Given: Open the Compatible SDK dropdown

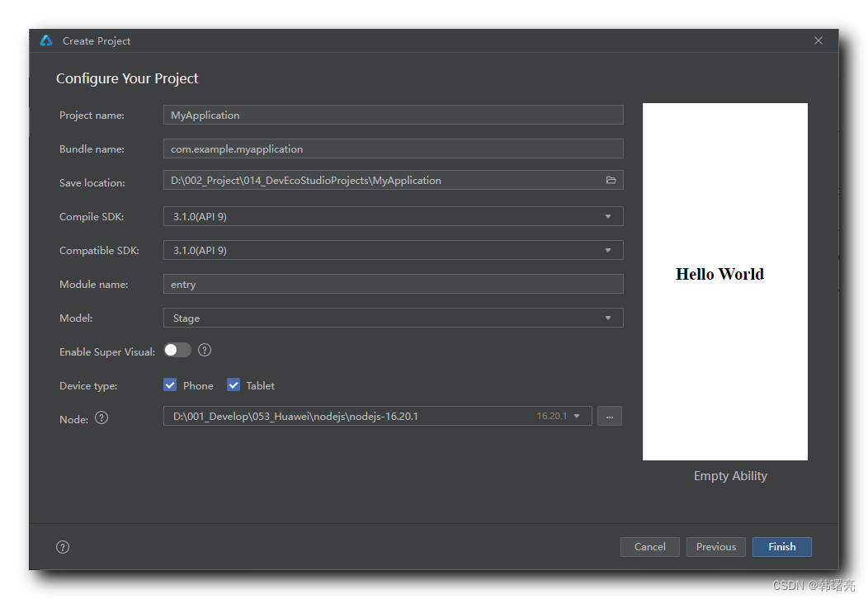Looking at the screenshot, I should pyautogui.click(x=393, y=250).
